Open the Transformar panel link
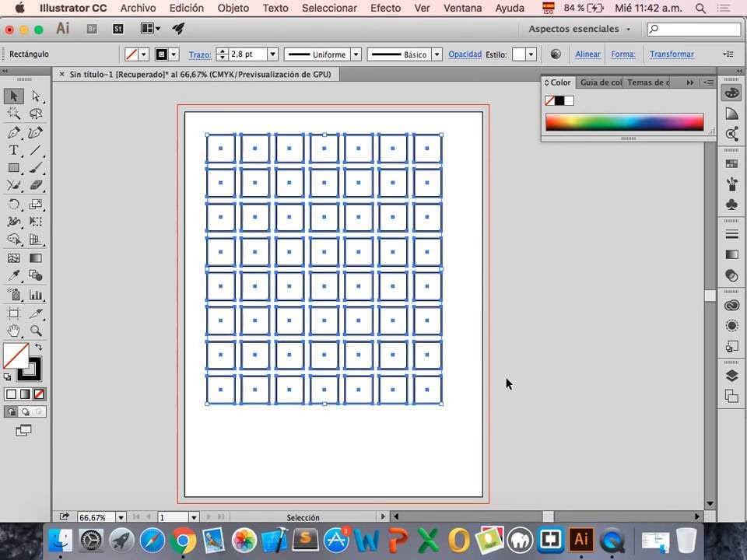This screenshot has width=747, height=560. [672, 54]
